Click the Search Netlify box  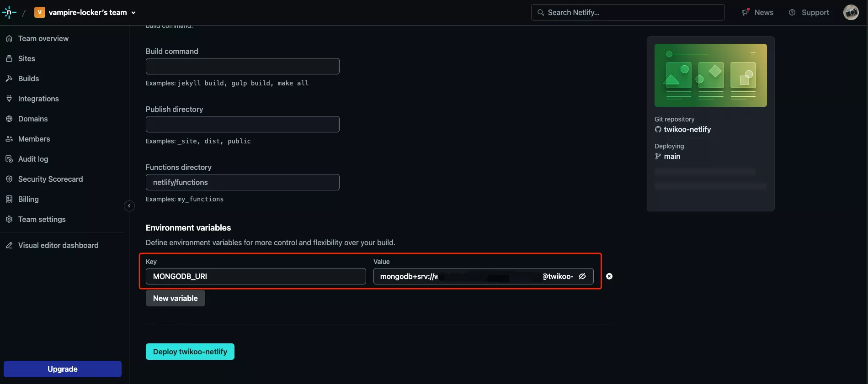point(628,12)
